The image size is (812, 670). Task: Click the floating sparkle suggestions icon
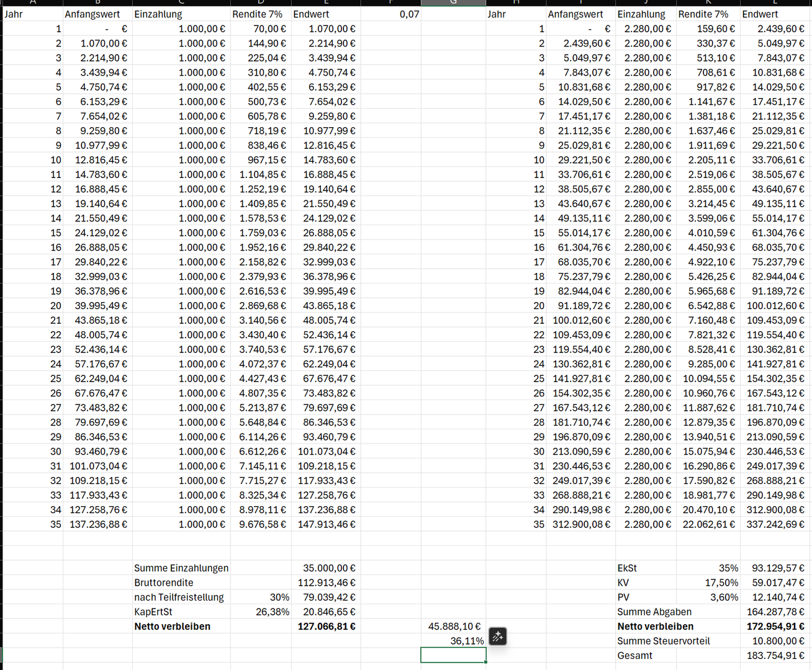click(498, 636)
